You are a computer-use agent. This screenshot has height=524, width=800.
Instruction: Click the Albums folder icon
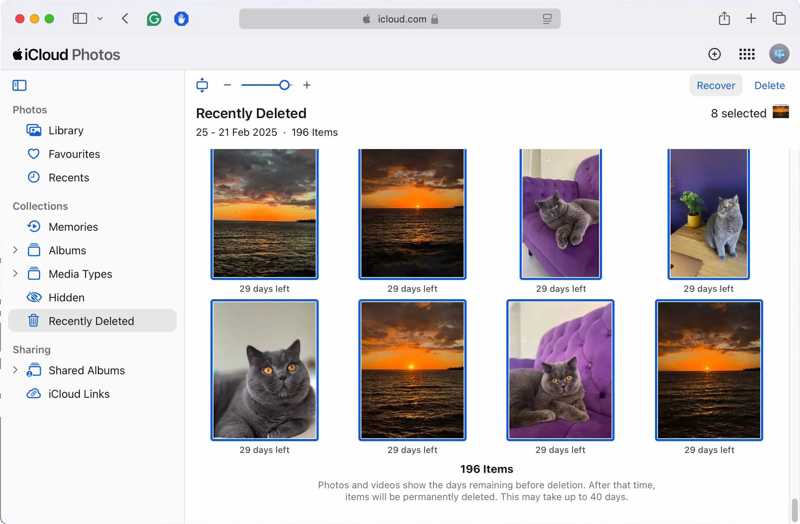click(x=34, y=250)
